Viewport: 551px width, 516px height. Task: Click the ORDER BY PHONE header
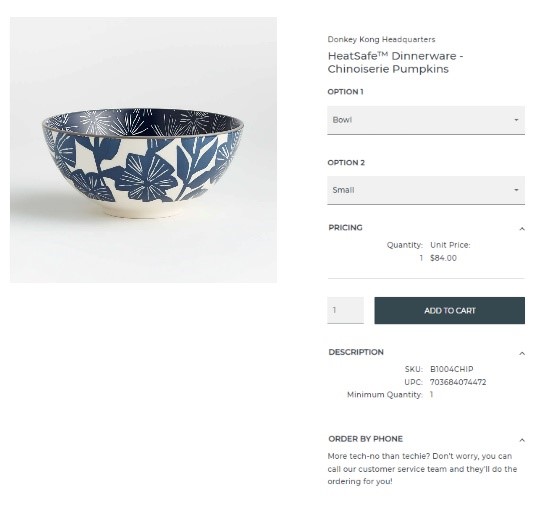click(x=365, y=439)
